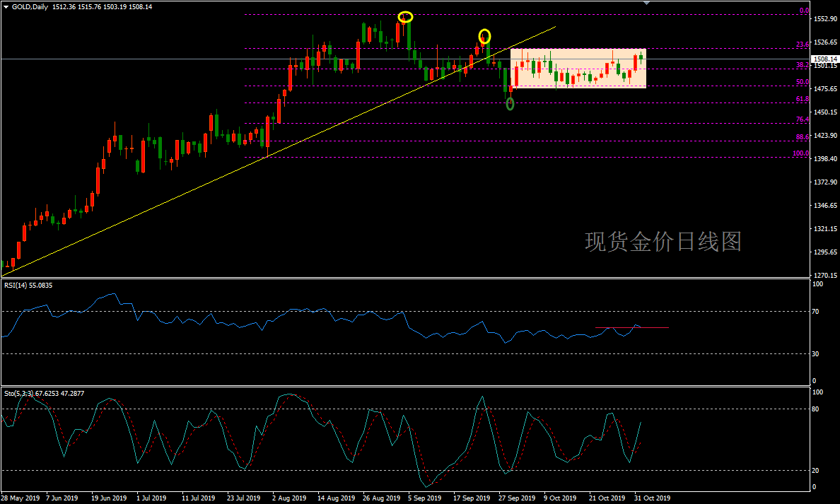Open the dropdown arrow beside GOLD,Daily
840x504 pixels.
tap(6, 7)
